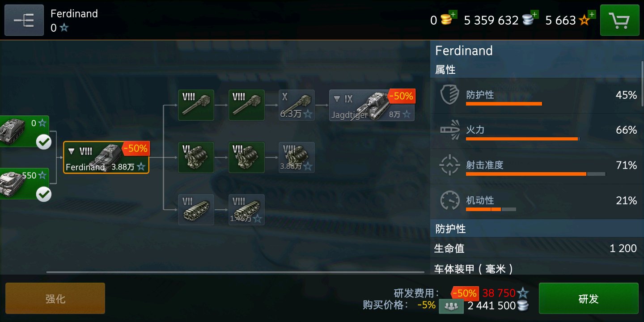
Task: Select the tier VI engine module
Action: pyautogui.click(x=196, y=157)
